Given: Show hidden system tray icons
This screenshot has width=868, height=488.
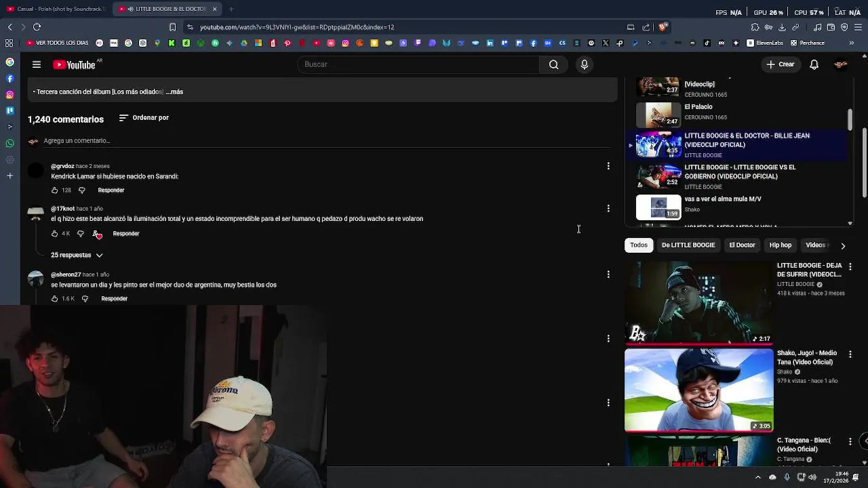Looking at the screenshot, I should (758, 477).
